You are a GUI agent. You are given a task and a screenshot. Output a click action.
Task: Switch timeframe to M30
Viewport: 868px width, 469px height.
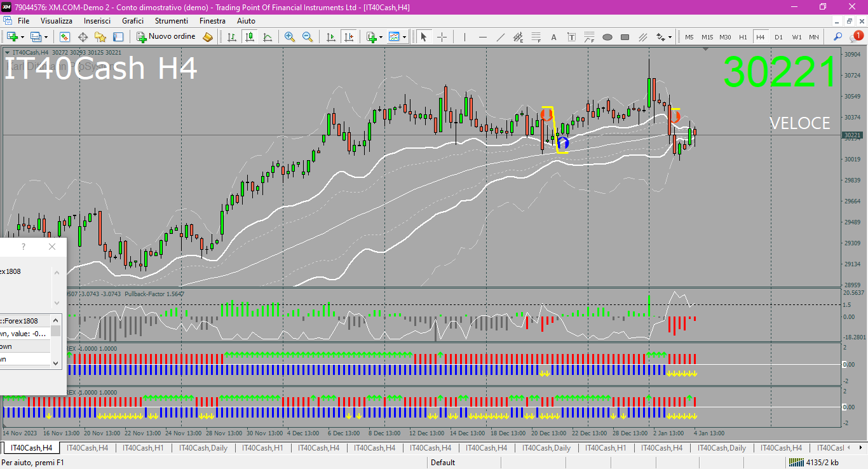click(x=725, y=37)
